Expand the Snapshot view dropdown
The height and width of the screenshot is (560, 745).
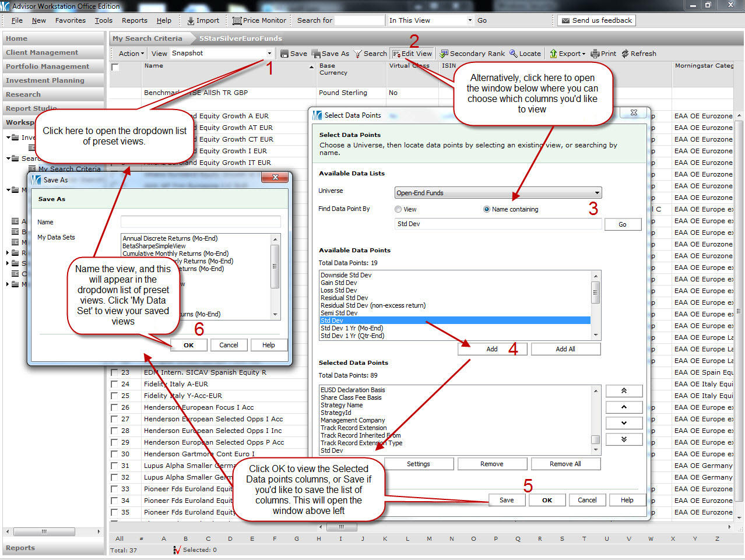click(x=269, y=53)
